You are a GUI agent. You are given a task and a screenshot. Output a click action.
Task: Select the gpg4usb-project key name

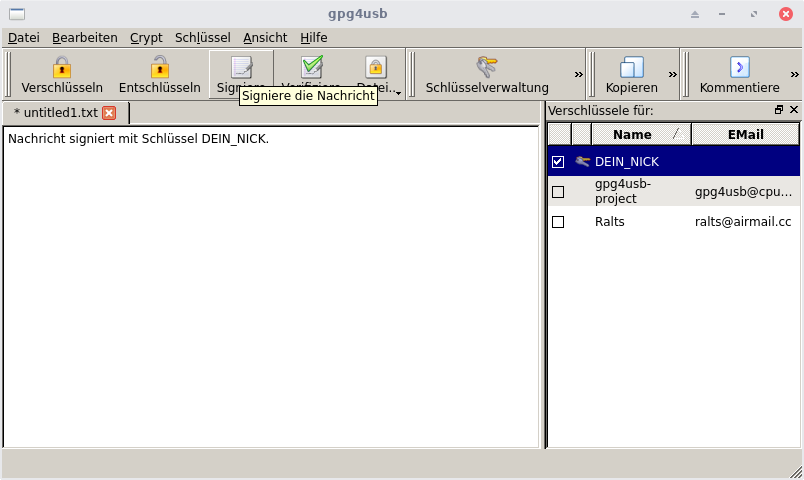pos(623,191)
